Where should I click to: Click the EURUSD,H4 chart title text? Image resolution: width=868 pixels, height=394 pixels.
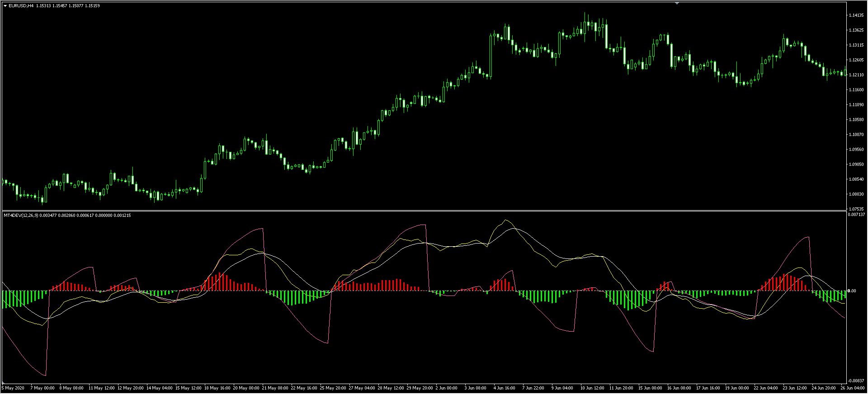tap(21, 6)
